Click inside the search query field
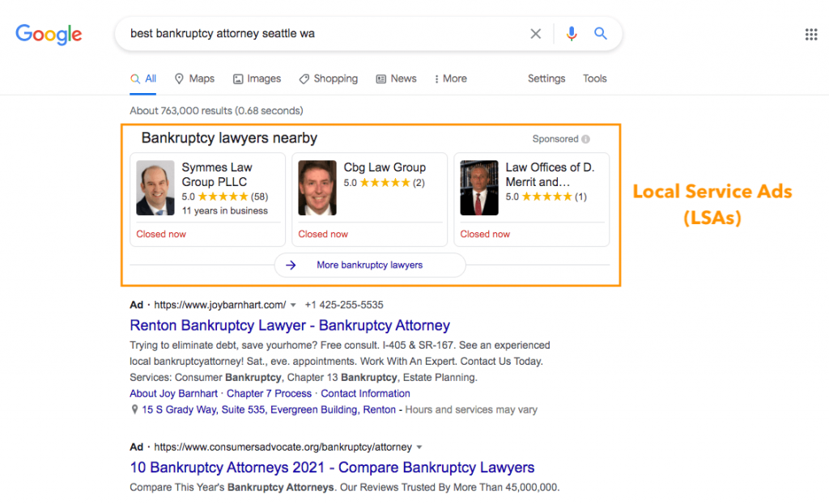 click(x=324, y=34)
